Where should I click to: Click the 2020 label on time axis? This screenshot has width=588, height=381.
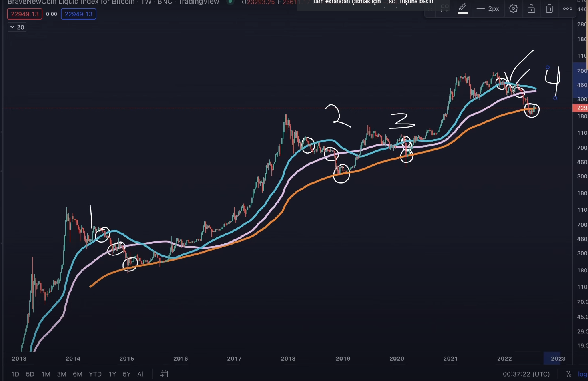pyautogui.click(x=397, y=359)
